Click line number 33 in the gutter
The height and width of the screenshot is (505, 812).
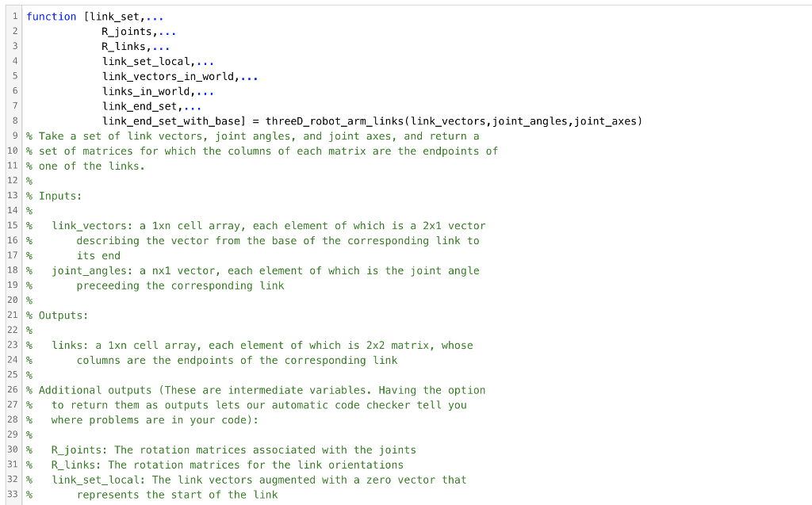pos(13,494)
